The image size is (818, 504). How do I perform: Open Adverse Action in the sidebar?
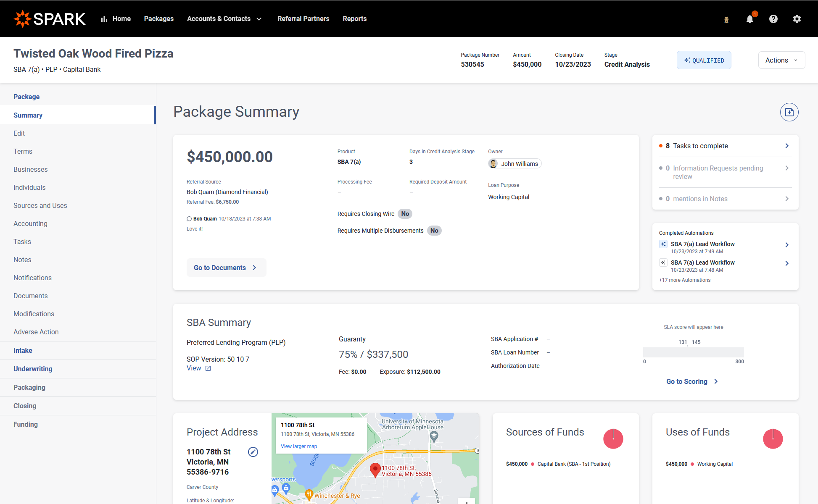pos(78,332)
